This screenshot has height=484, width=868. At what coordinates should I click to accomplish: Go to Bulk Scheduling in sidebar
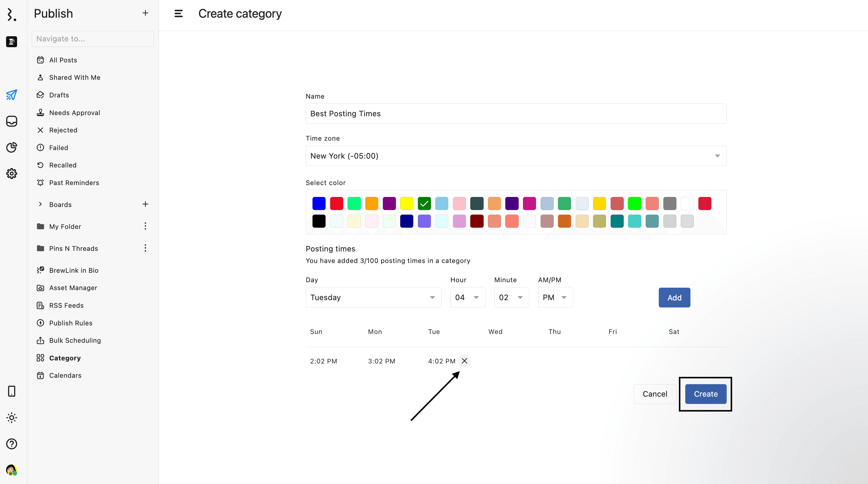pos(75,341)
